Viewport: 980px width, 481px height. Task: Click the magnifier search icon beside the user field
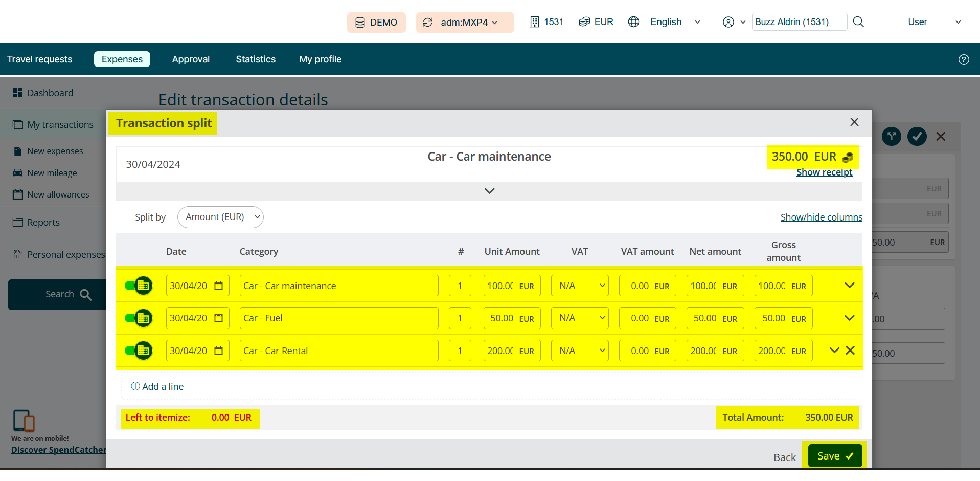858,22
